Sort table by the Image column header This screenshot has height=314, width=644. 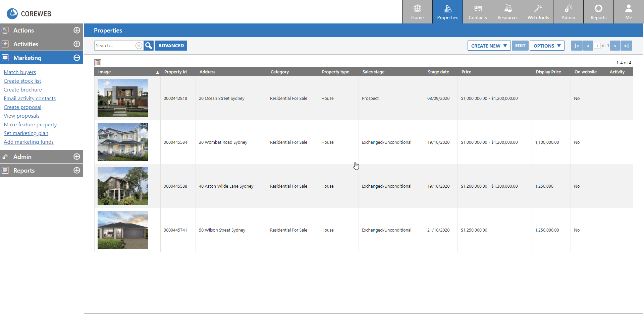click(x=104, y=72)
